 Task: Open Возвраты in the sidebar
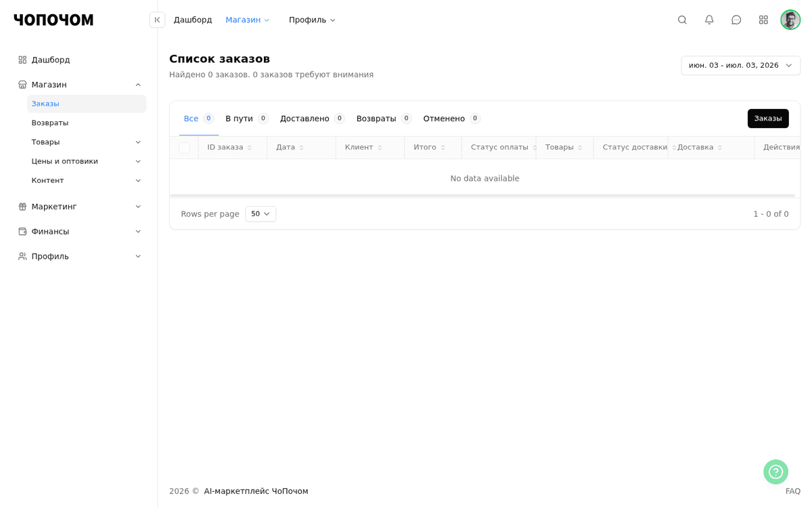click(87, 123)
